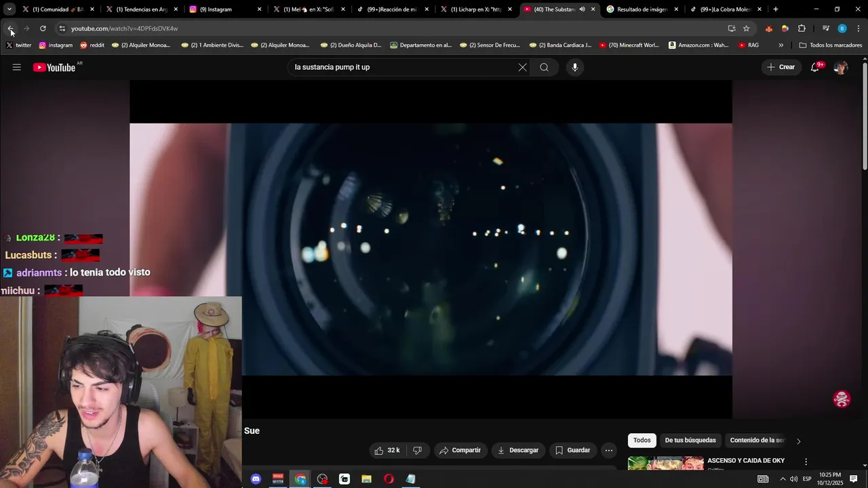Open the twitter bookmark
This screenshot has width=868, height=488.
point(19,45)
